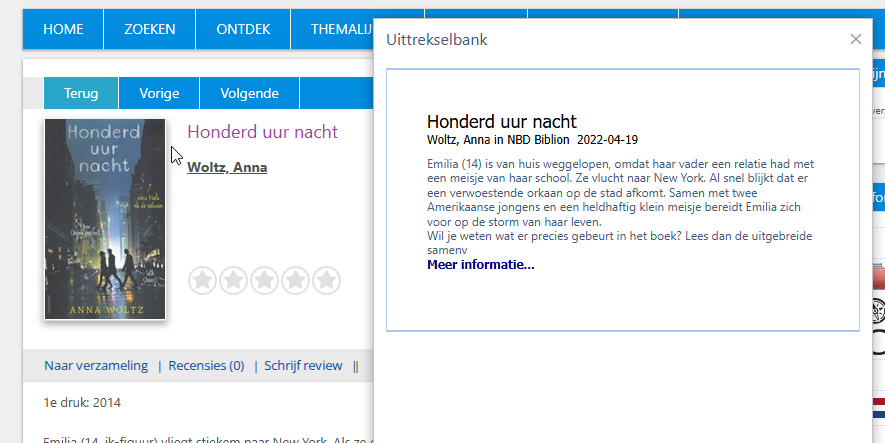Click Meer informatie link
885x443 pixels.
pos(480,265)
